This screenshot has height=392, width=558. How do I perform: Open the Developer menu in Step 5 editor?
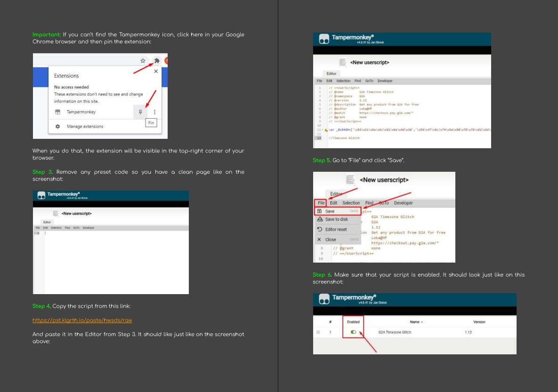coord(403,203)
